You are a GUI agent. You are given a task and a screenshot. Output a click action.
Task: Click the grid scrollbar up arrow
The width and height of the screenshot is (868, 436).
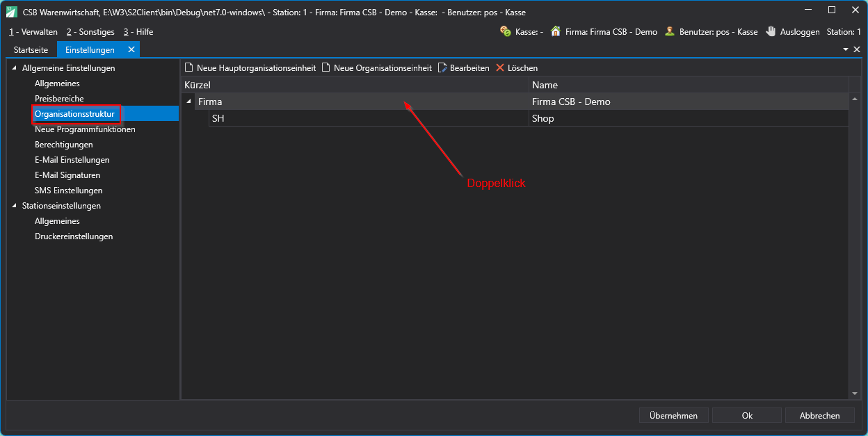[x=855, y=98]
